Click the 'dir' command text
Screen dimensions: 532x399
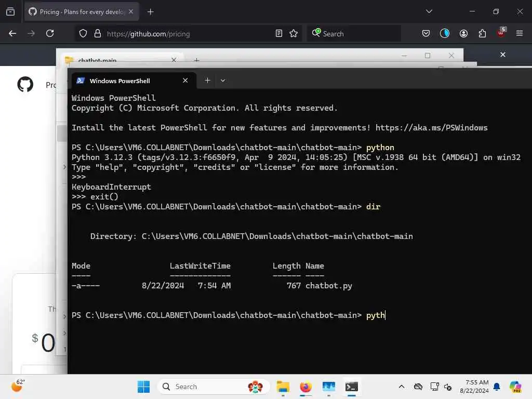pyautogui.click(x=373, y=207)
